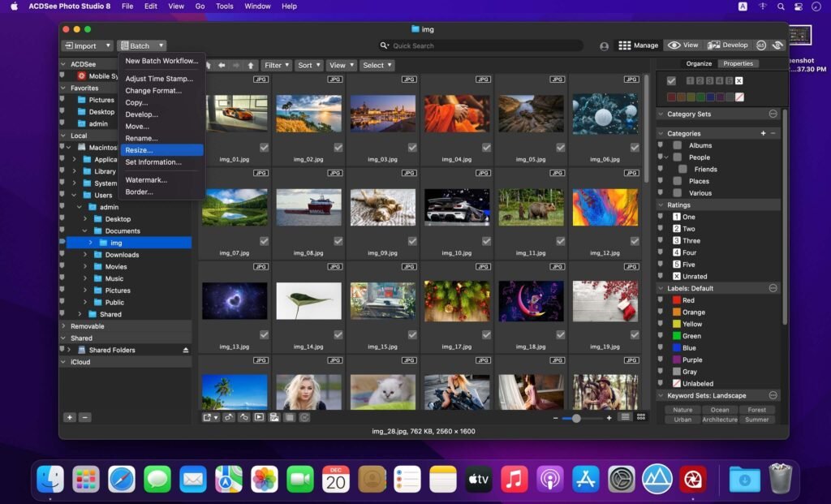
Task: Toggle the Albums category checkbox
Action: (678, 147)
